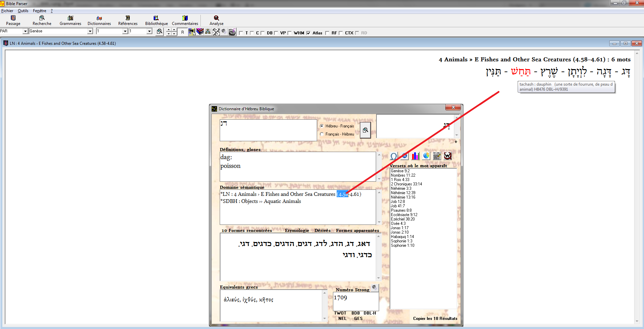
Task: Open the Recherche search tool
Action: 42,20
